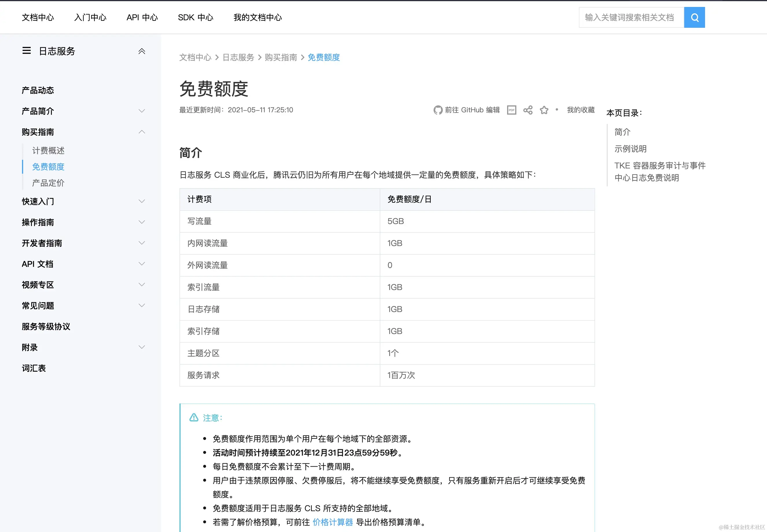Open the API 中心 top menu item
767x532 pixels.
[142, 17]
